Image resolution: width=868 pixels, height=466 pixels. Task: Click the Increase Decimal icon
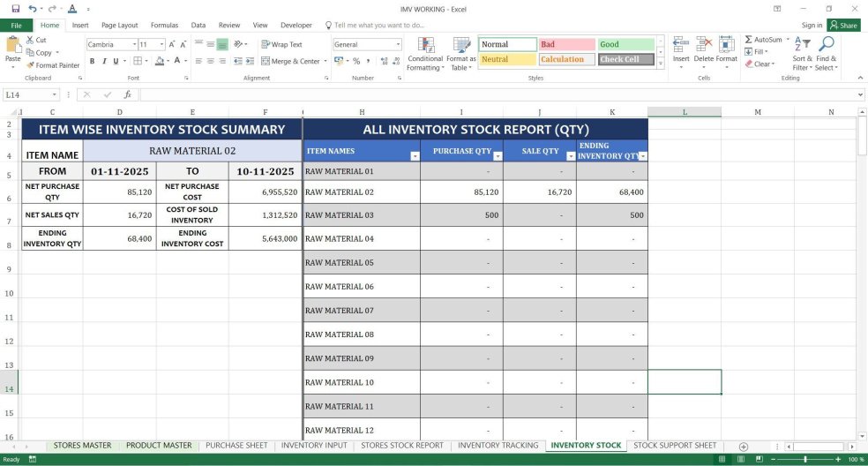[x=385, y=61]
